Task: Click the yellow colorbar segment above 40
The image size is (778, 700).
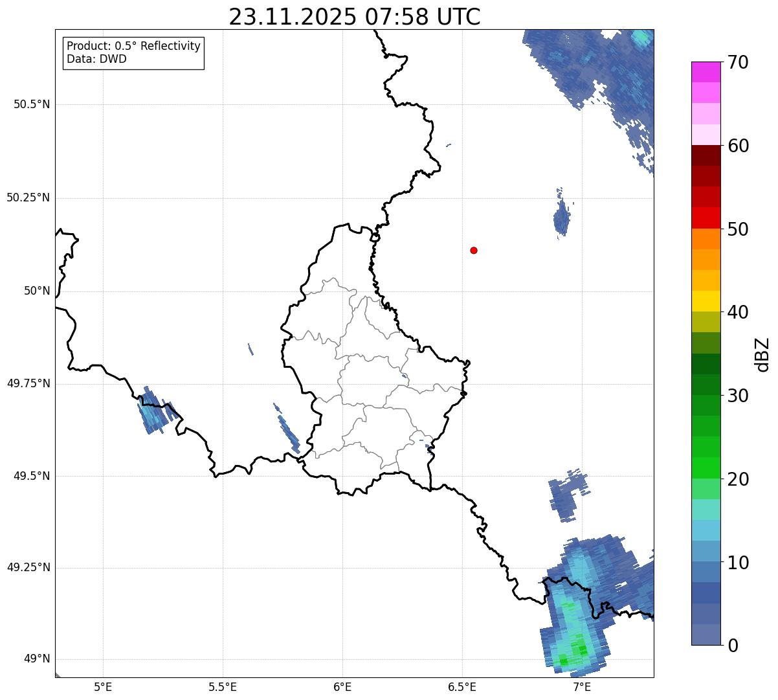Action: pyautogui.click(x=706, y=301)
